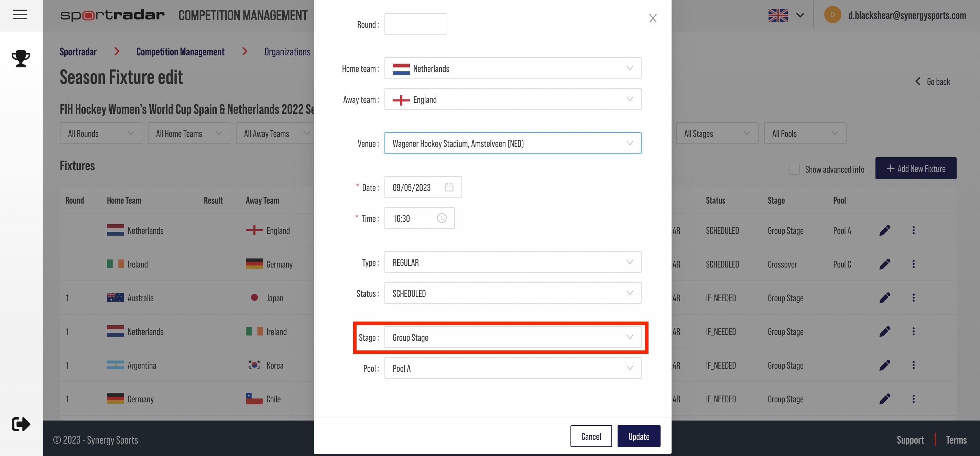Open more options for Germany vs Chile row
Image resolution: width=980 pixels, height=456 pixels.
(913, 399)
